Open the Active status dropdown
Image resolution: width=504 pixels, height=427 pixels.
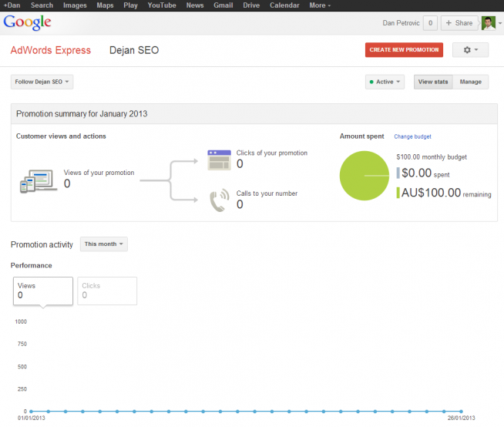click(385, 82)
